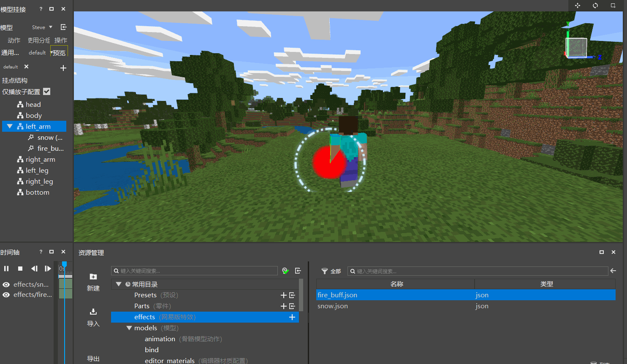The width and height of the screenshot is (627, 364).
Task: Toggle visibility of effects/fire... track
Action: pos(6,295)
